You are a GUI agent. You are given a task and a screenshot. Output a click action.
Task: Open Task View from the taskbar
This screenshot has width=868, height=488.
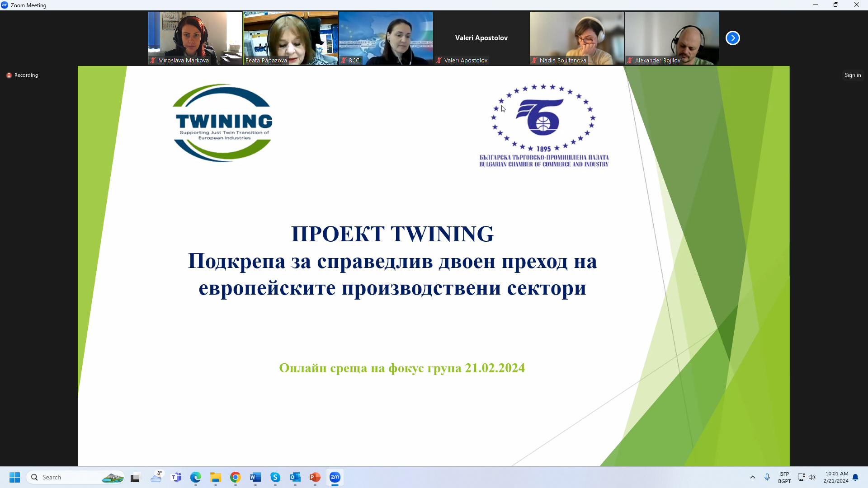136,477
